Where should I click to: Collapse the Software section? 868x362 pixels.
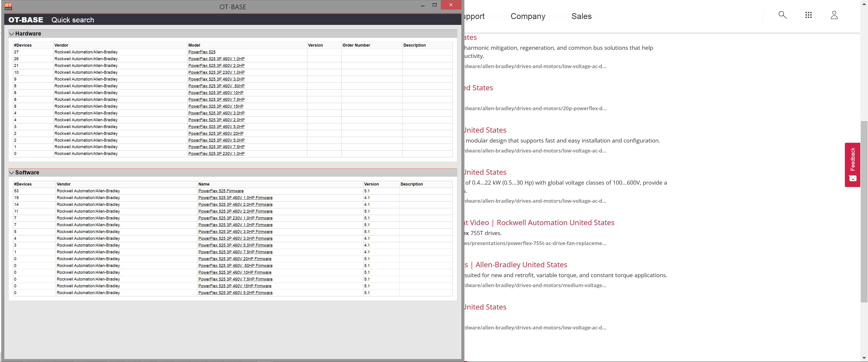tap(12, 173)
